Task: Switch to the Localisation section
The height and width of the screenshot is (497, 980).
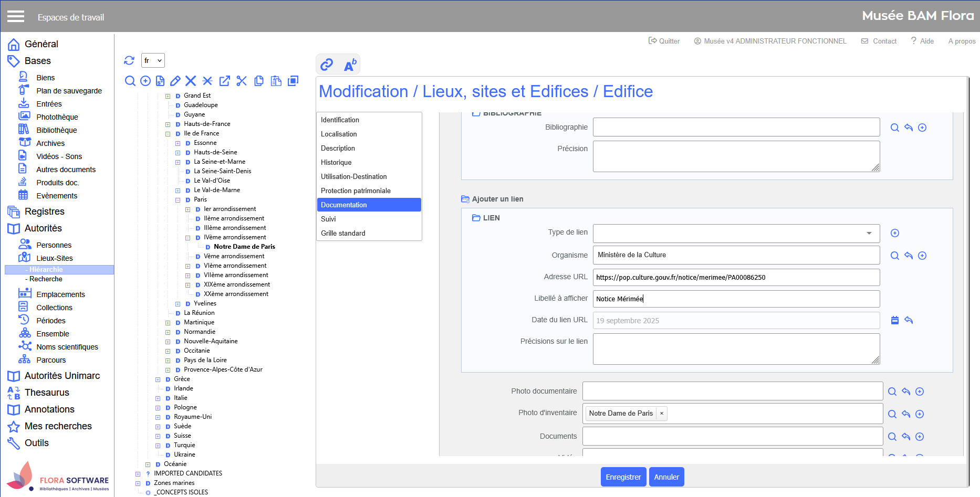Action: click(339, 134)
